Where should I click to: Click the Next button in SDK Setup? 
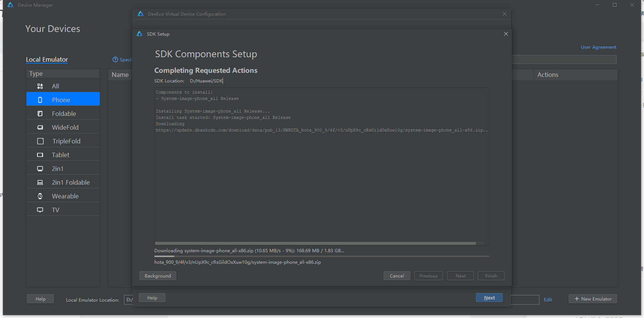pyautogui.click(x=460, y=276)
